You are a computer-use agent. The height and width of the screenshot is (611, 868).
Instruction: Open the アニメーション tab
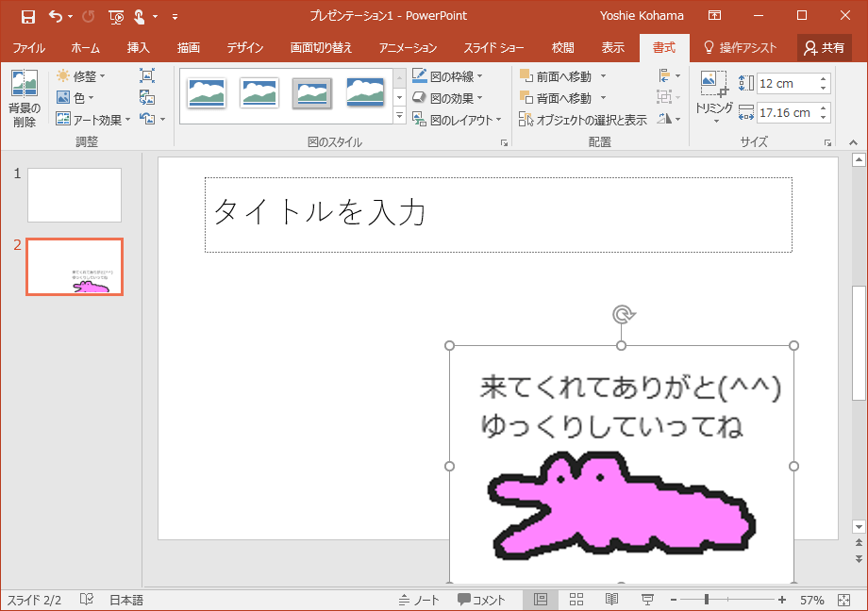(x=408, y=47)
